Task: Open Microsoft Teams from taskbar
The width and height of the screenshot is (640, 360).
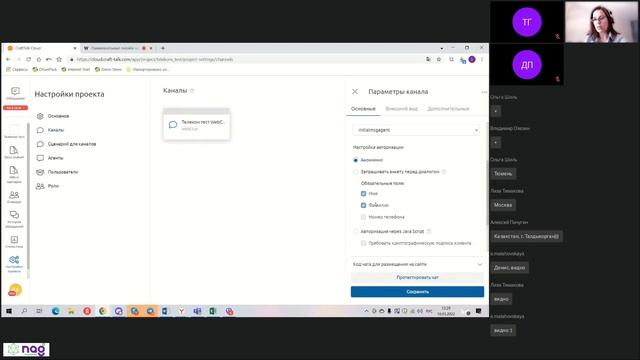Action: 197,311
